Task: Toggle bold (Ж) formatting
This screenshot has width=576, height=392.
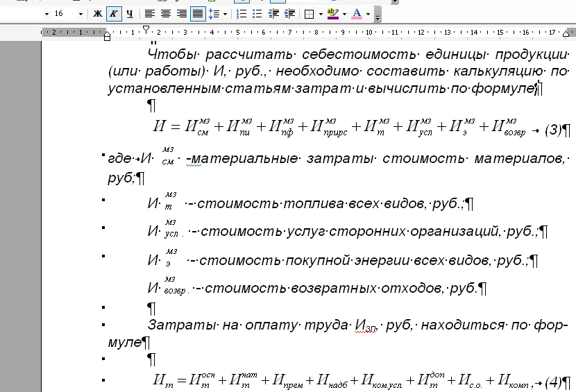Action: [97, 14]
